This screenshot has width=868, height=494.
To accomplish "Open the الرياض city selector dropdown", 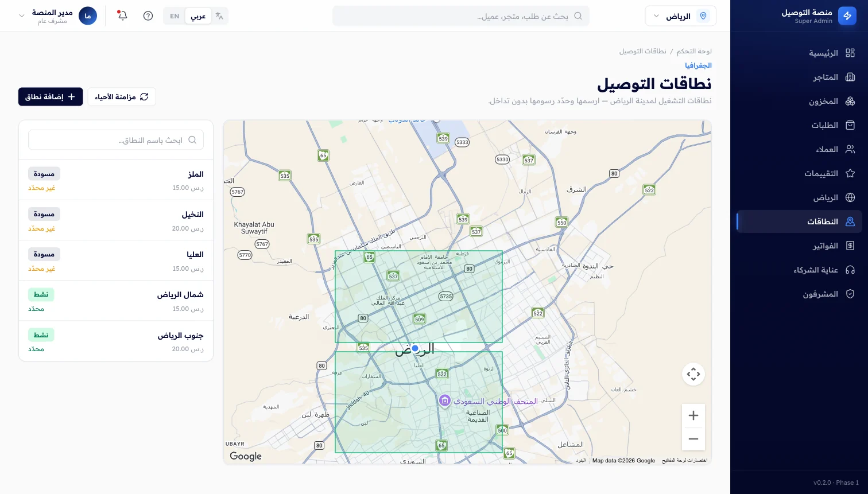I will (x=681, y=16).
